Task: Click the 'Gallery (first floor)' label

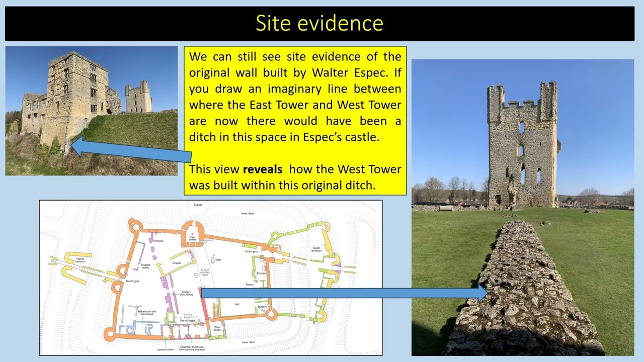Action: (x=187, y=293)
